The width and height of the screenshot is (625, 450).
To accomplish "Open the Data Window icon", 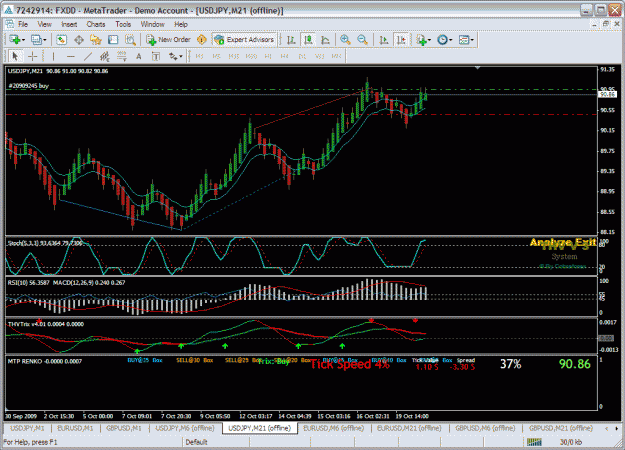I will click(x=79, y=39).
